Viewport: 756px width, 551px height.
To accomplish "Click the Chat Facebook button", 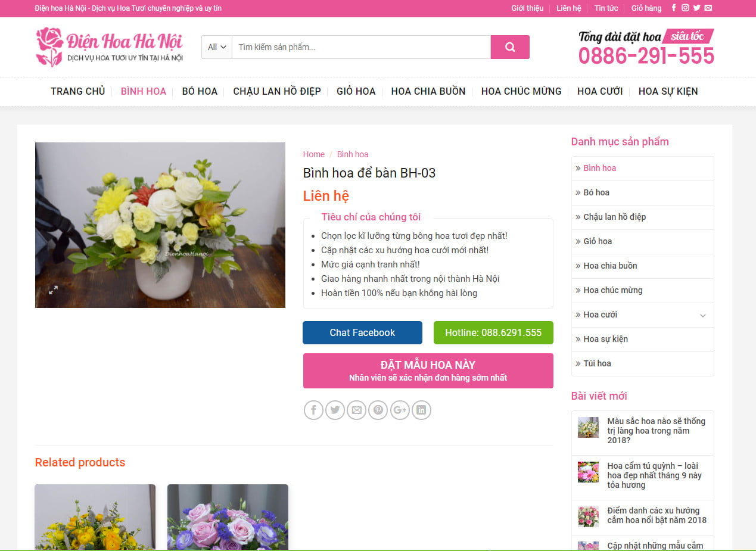I will coord(362,332).
